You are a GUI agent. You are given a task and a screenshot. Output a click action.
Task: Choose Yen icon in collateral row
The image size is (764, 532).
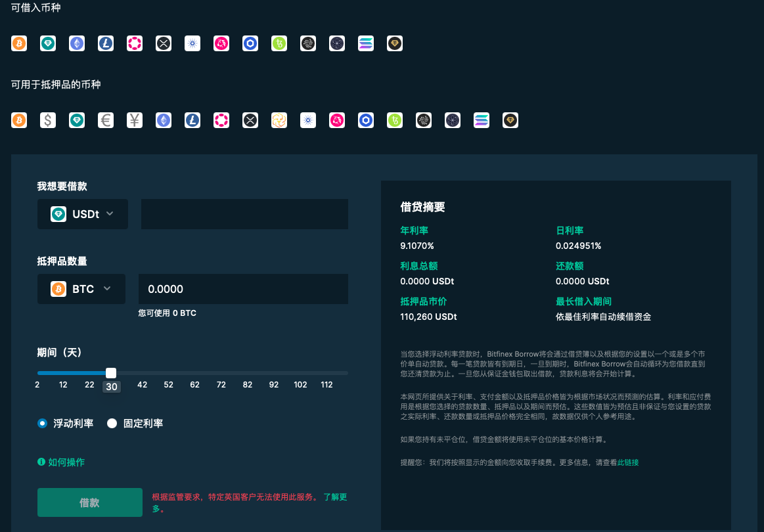coord(135,120)
